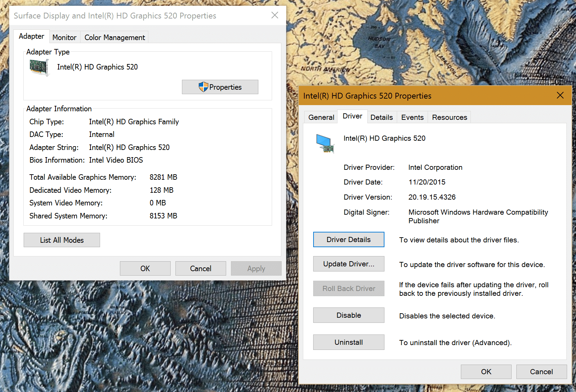576x392 pixels.
Task: Switch to the Monitor tab
Action: coord(64,37)
